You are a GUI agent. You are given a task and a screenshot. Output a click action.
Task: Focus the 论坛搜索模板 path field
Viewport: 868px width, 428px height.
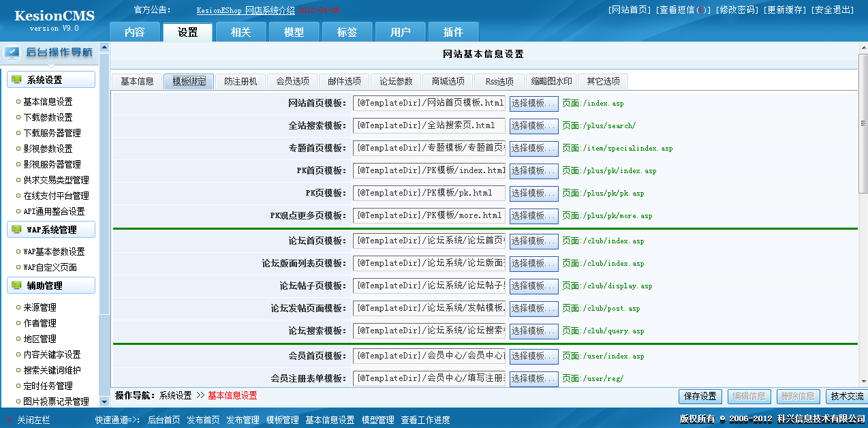[429, 331]
